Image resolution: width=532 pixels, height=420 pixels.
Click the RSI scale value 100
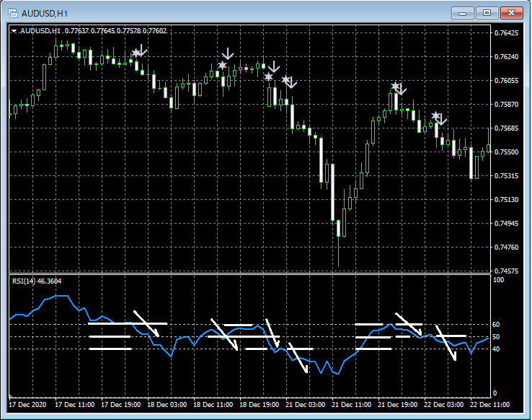point(498,280)
